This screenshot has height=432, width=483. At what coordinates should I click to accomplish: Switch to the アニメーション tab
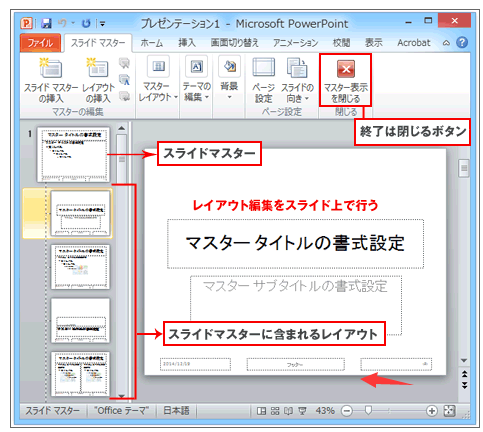tap(296, 43)
